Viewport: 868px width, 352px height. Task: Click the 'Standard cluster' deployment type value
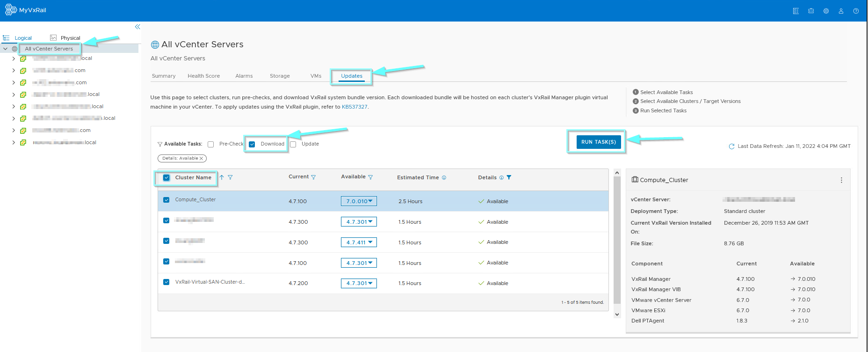pos(745,211)
